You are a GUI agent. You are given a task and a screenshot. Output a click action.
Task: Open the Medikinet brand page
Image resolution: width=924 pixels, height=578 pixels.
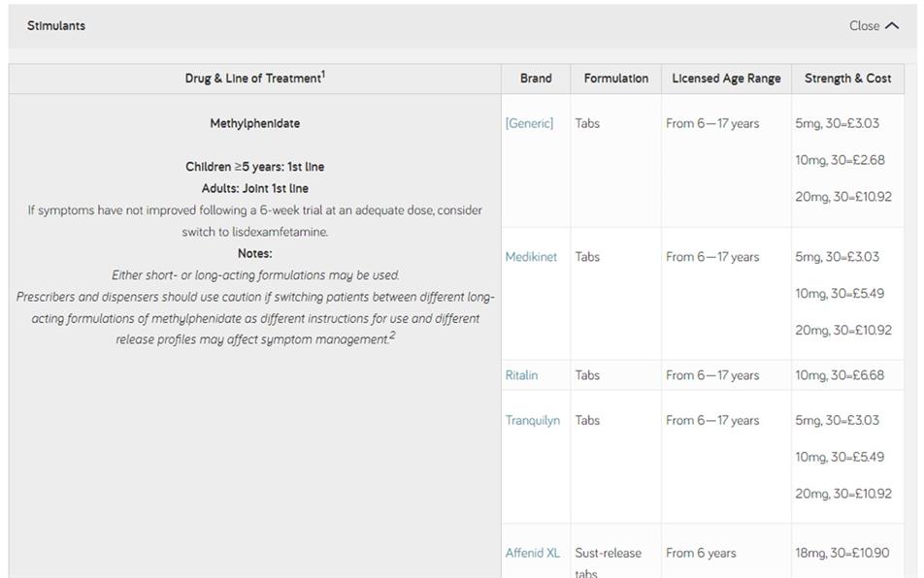point(530,256)
